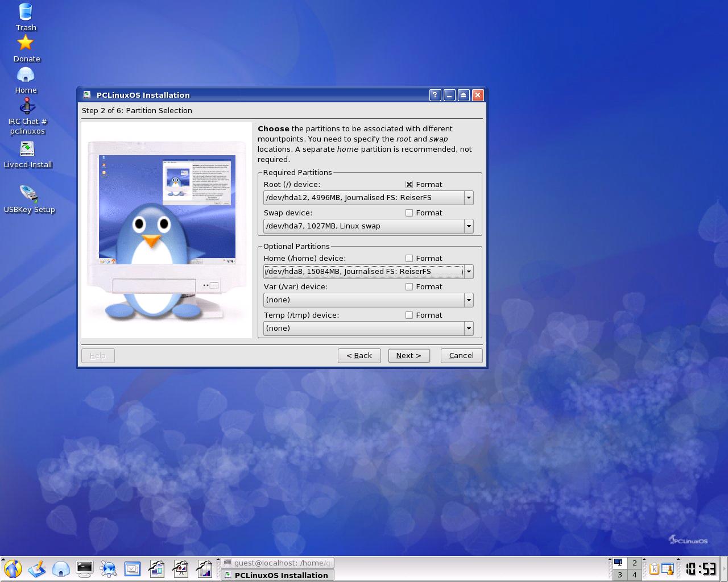Image resolution: width=728 pixels, height=582 pixels.
Task: Click the disabled Help button
Action: pyautogui.click(x=98, y=356)
